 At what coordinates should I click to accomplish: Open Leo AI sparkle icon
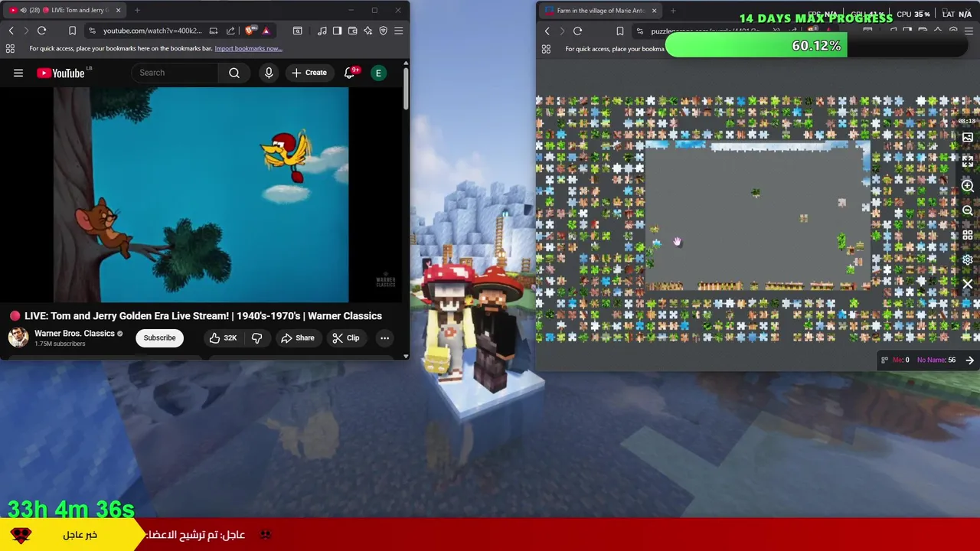point(367,31)
